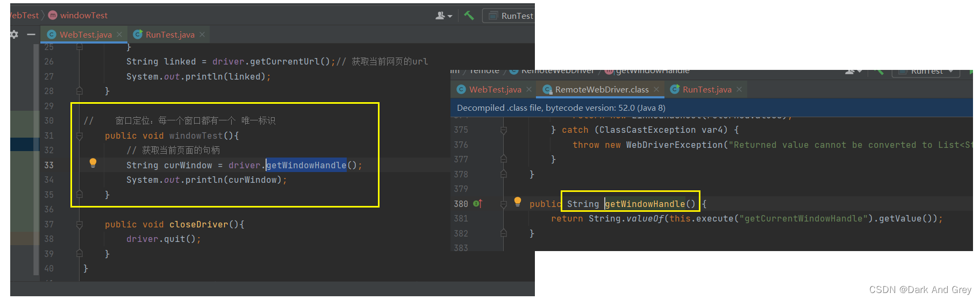Click the fold end marker on line 378
Image resolution: width=980 pixels, height=300 pixels.
coord(504,174)
